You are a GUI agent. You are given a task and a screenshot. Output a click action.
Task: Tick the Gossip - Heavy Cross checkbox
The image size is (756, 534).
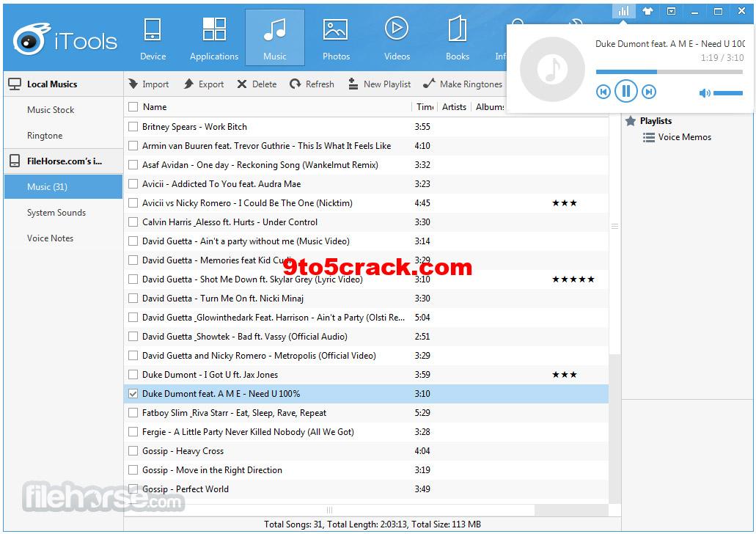coord(133,451)
